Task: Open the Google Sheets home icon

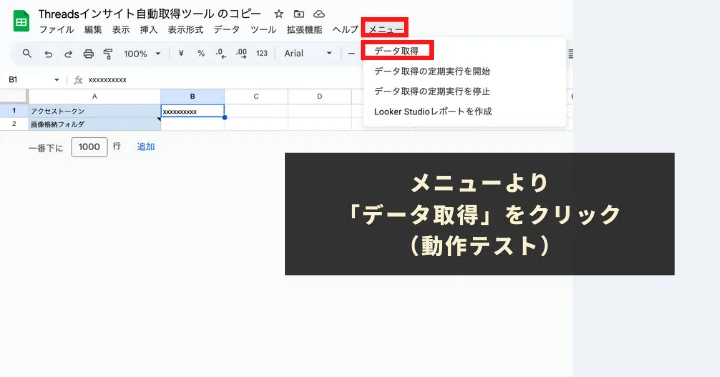Action: click(x=21, y=21)
